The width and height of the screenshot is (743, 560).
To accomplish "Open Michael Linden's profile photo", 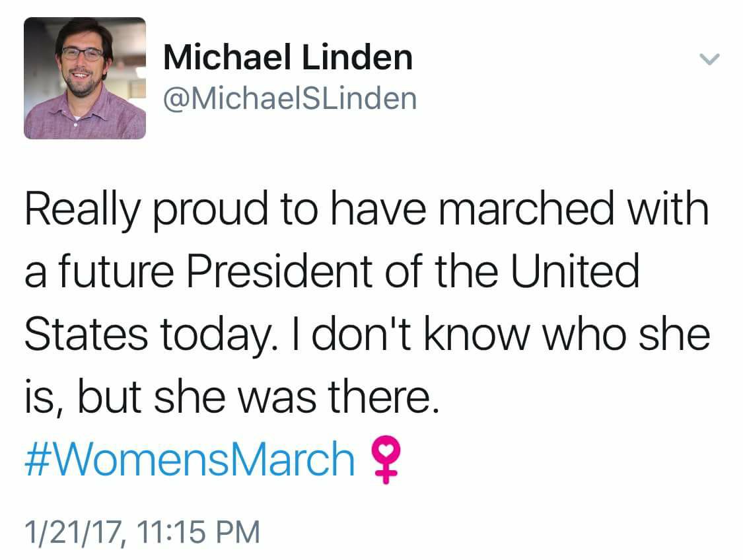I will click(x=85, y=78).
